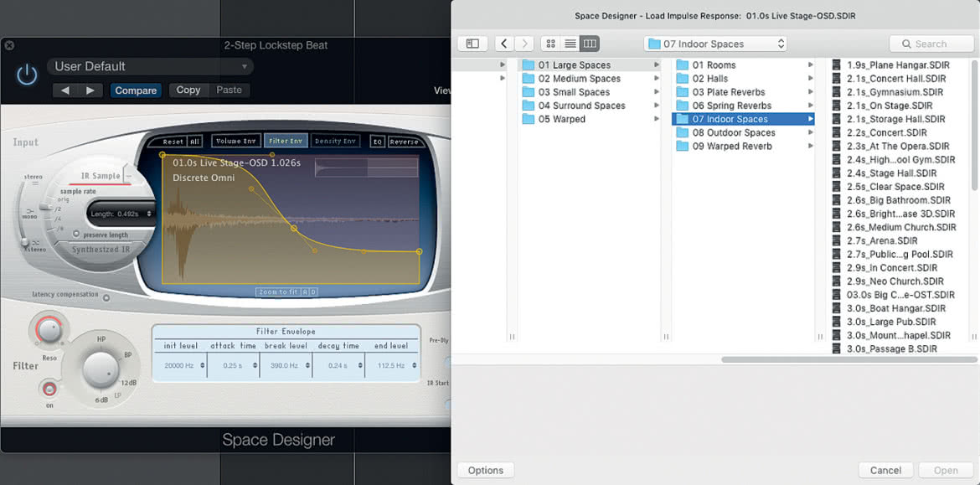Navigate back in file dialog
Screen dimensions: 980x485
tap(504, 44)
